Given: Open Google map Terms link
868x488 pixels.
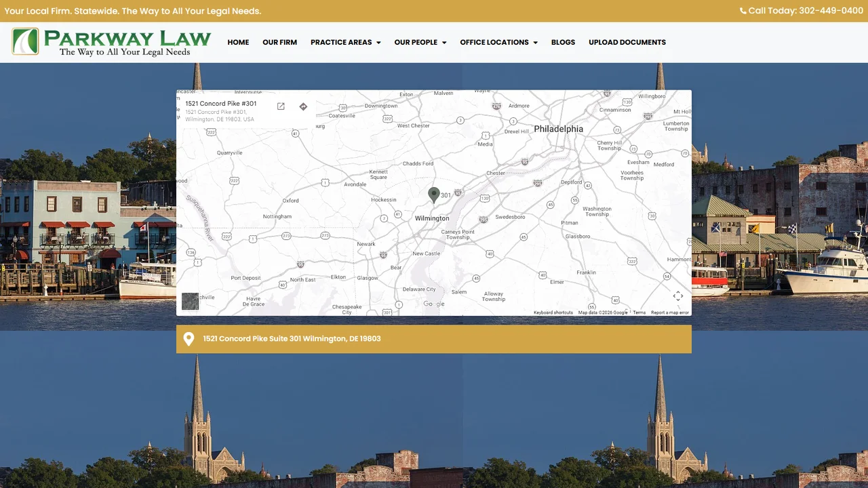Looking at the screenshot, I should 639,312.
